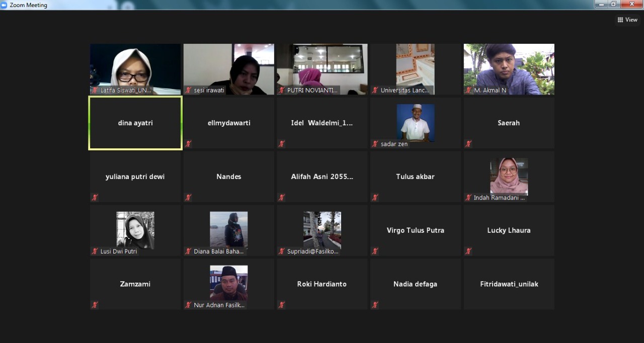The height and width of the screenshot is (343, 644).
Task: Select PUTRI NOVIANTI's video tile
Action: (x=322, y=69)
